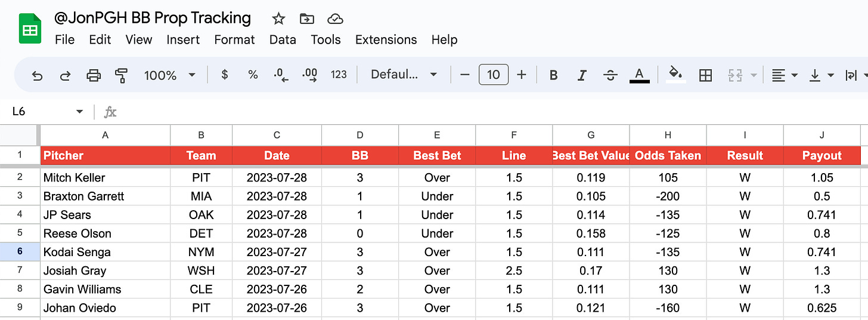Decrease font size with minus button

point(465,75)
